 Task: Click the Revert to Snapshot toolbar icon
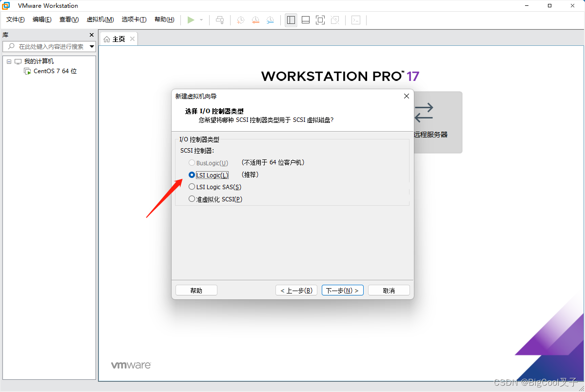255,20
